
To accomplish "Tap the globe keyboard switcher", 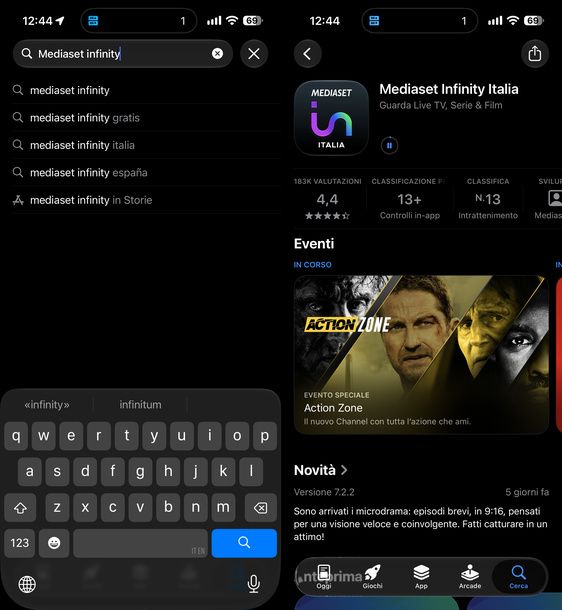I will coord(27,584).
